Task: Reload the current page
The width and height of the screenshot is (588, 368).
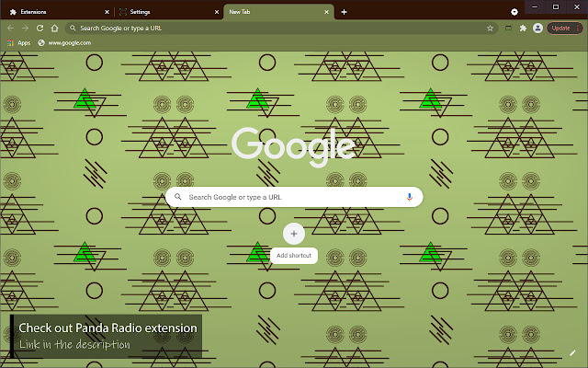Action: click(40, 29)
